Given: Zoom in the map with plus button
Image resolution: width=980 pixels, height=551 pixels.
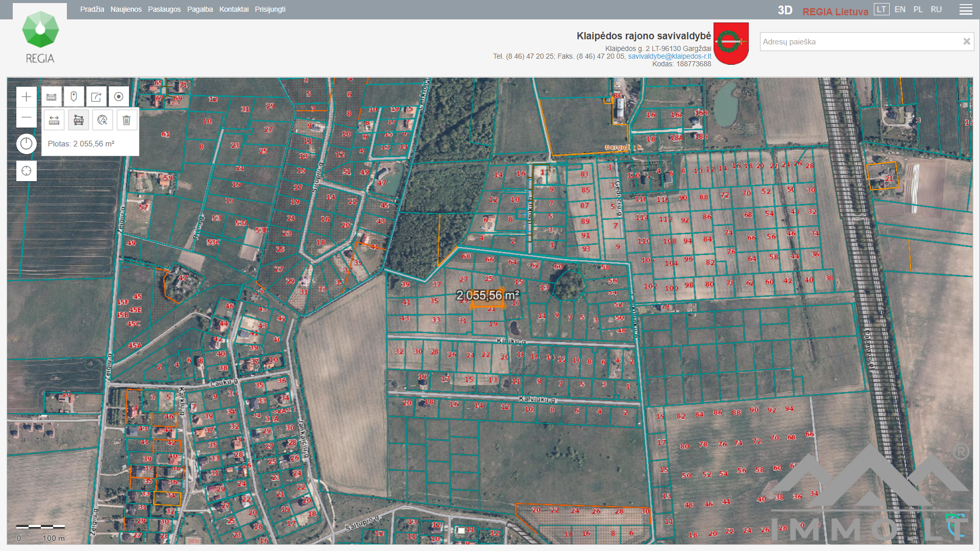Looking at the screenshot, I should (27, 97).
